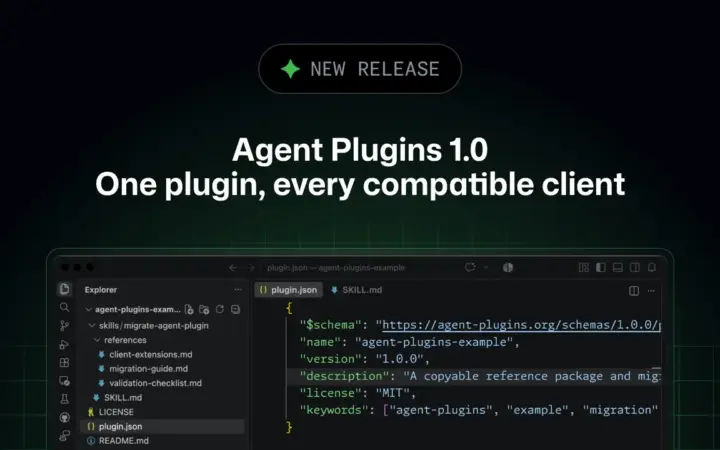Split the editor to the right
This screenshot has width=720, height=450.
(x=634, y=291)
